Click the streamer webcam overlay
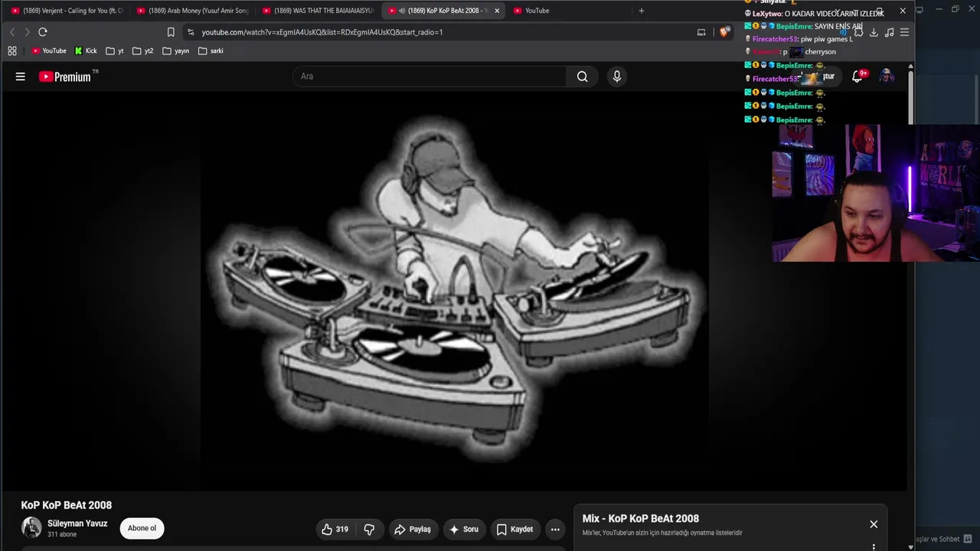Viewport: 980px width, 551px height. [x=875, y=193]
